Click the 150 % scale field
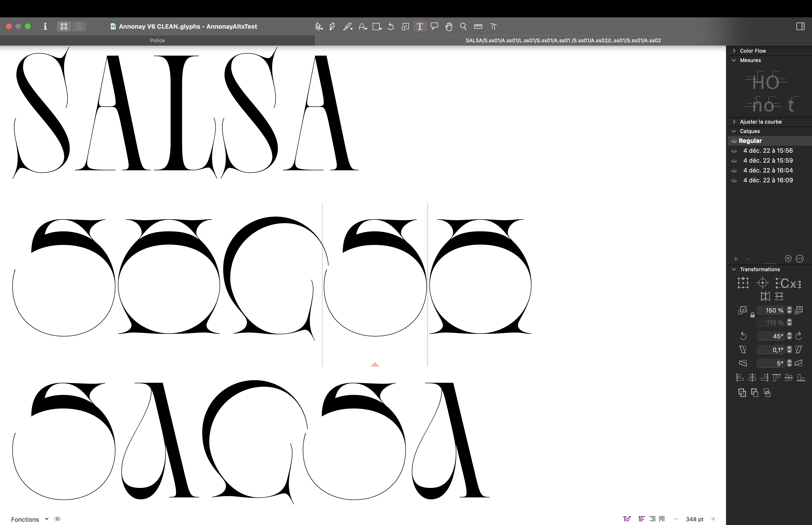 coord(771,310)
